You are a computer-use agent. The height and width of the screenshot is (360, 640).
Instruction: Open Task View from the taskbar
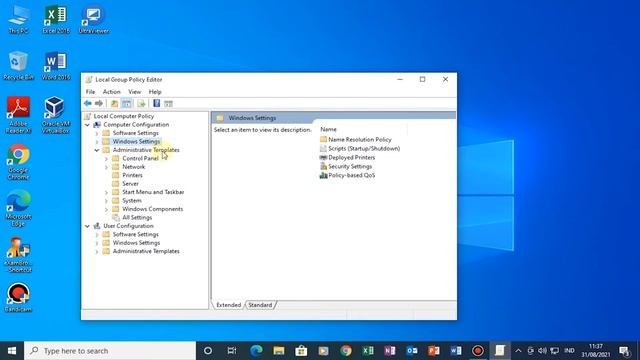[x=232, y=351]
